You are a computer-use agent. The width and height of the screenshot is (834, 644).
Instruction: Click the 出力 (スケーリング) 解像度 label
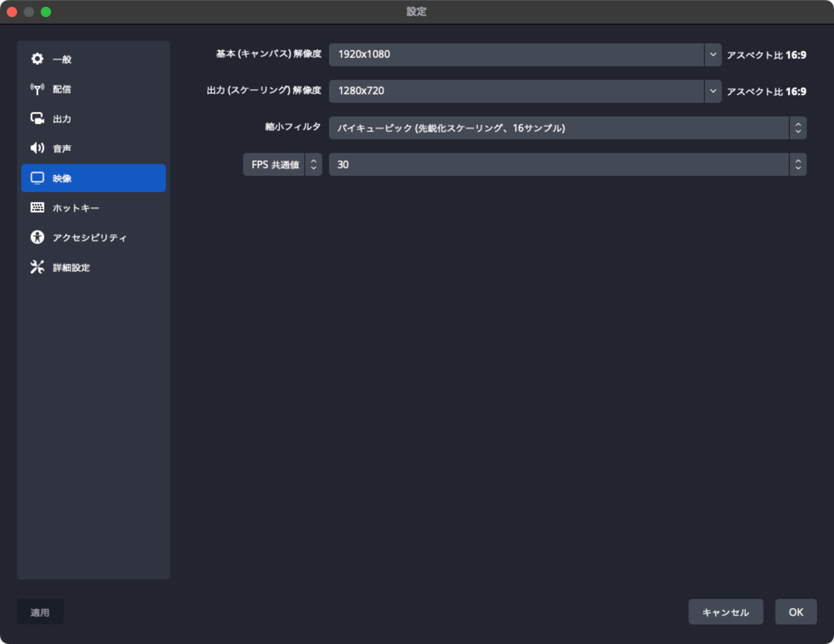point(264,90)
